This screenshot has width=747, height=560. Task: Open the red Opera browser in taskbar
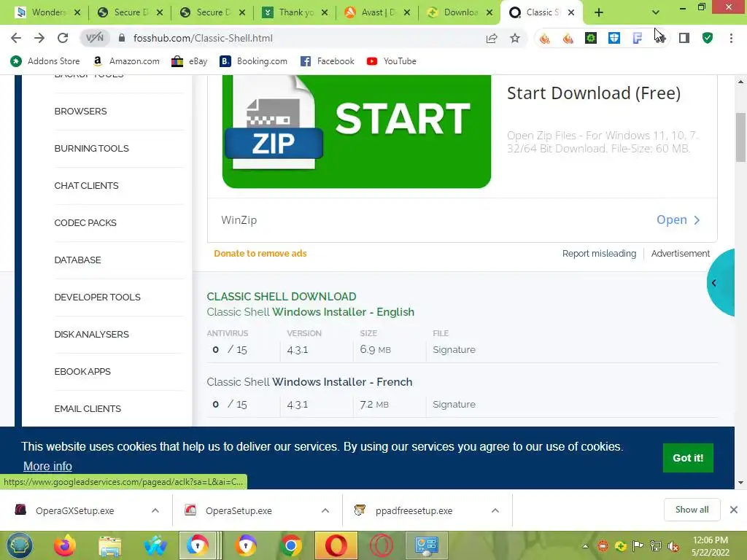tap(336, 545)
